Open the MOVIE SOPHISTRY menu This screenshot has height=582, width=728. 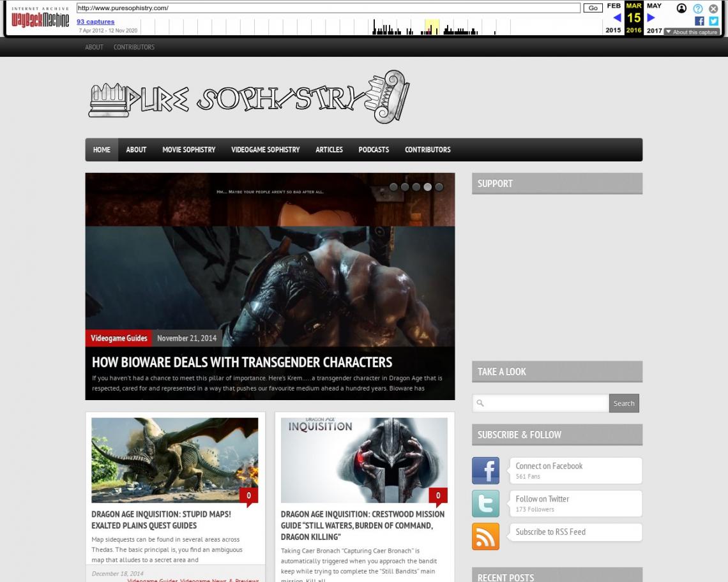click(189, 149)
